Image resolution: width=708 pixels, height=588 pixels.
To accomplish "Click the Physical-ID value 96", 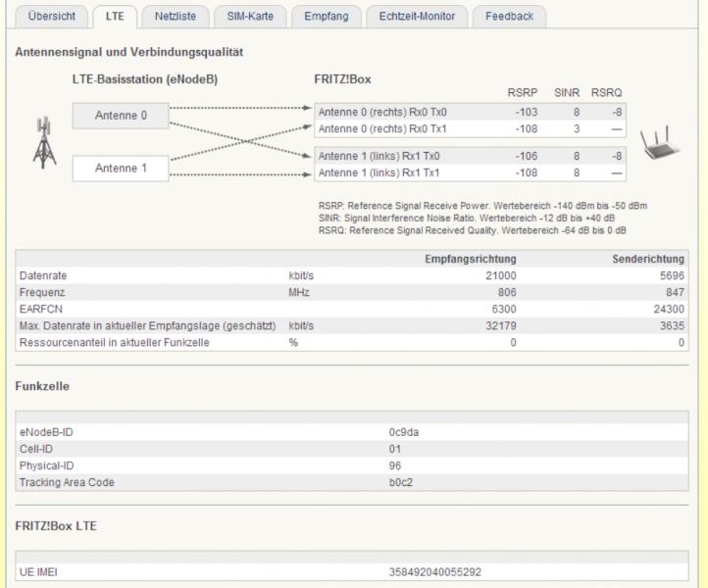I will click(x=394, y=465).
